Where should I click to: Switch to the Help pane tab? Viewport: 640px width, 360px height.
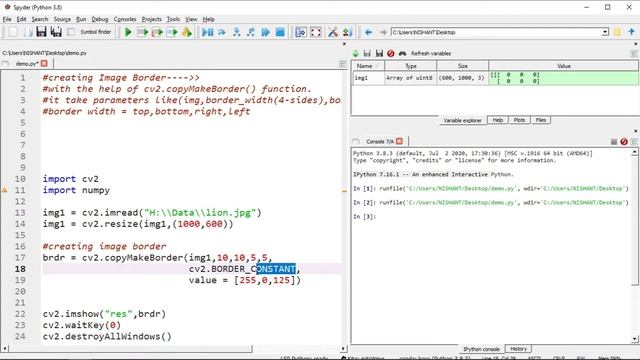(x=498, y=120)
